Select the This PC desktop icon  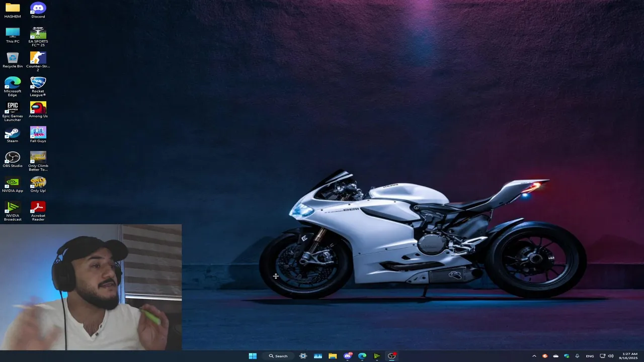tap(13, 35)
